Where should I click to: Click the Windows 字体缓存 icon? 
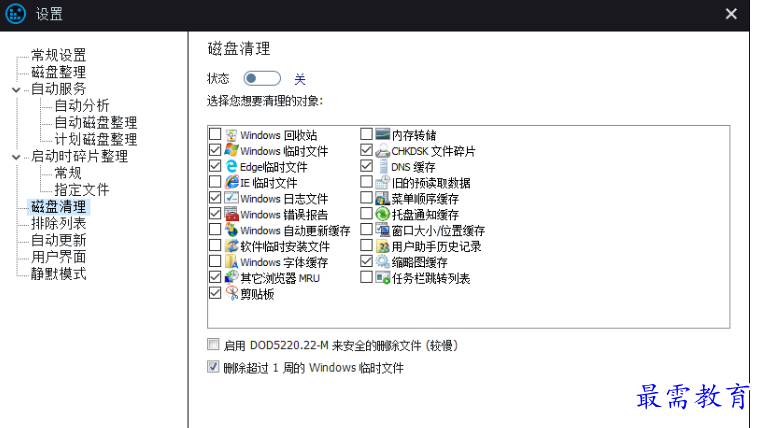click(x=232, y=262)
